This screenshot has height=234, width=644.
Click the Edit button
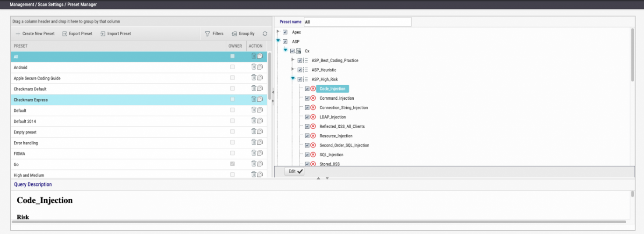click(294, 171)
